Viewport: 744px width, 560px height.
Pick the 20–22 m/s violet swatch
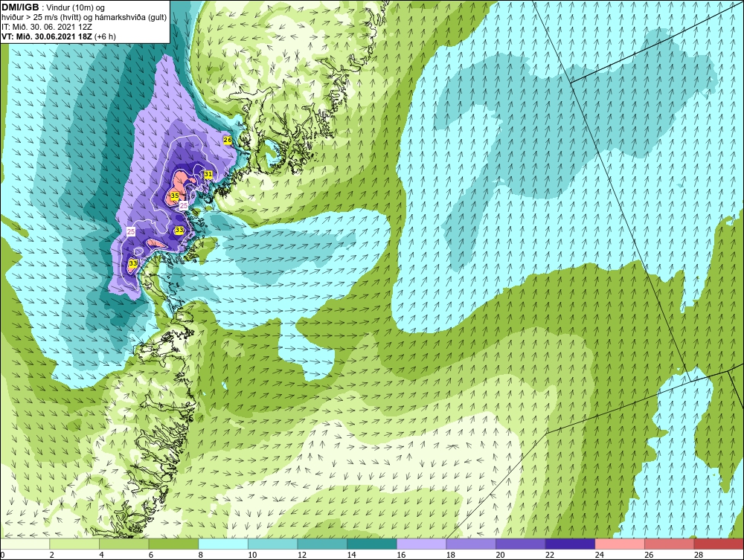pyautogui.click(x=521, y=544)
